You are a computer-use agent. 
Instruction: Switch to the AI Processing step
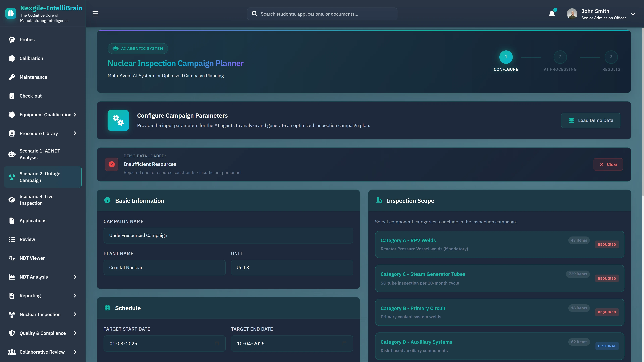(560, 57)
